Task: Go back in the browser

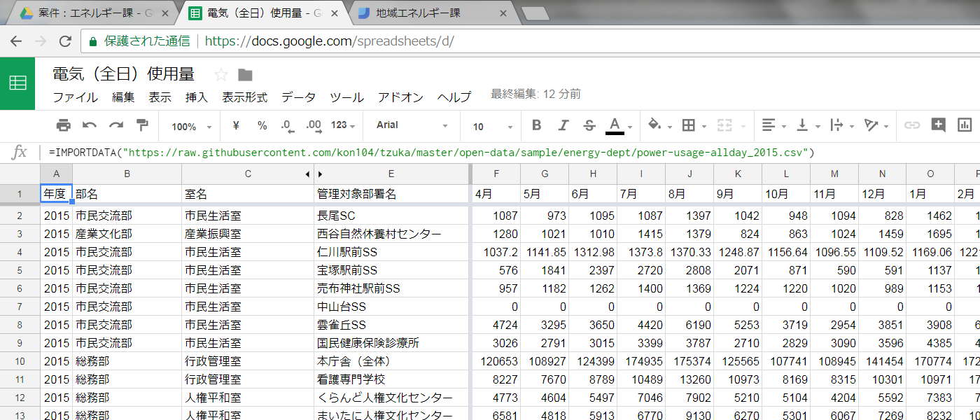Action: 16,41
